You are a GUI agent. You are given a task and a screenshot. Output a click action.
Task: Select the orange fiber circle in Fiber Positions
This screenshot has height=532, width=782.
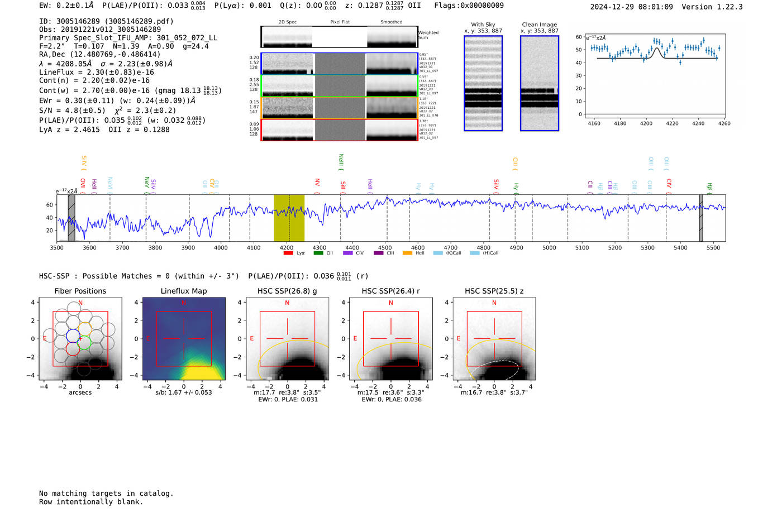85,329
